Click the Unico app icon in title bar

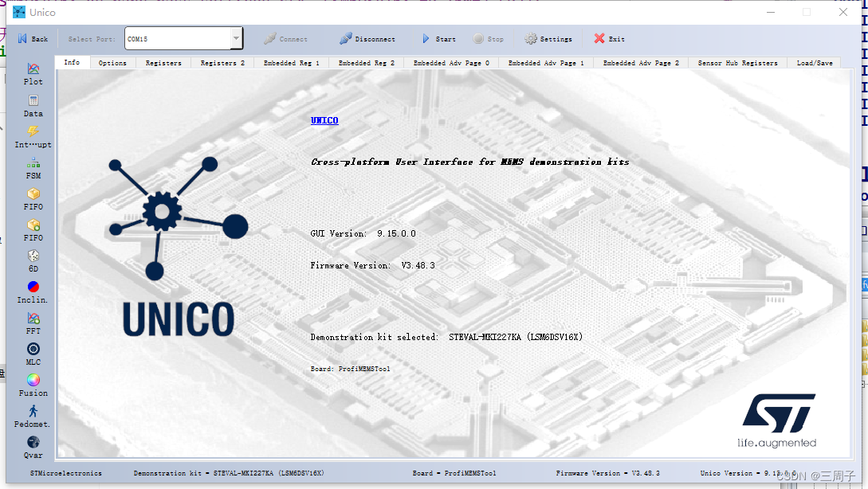pos(19,12)
